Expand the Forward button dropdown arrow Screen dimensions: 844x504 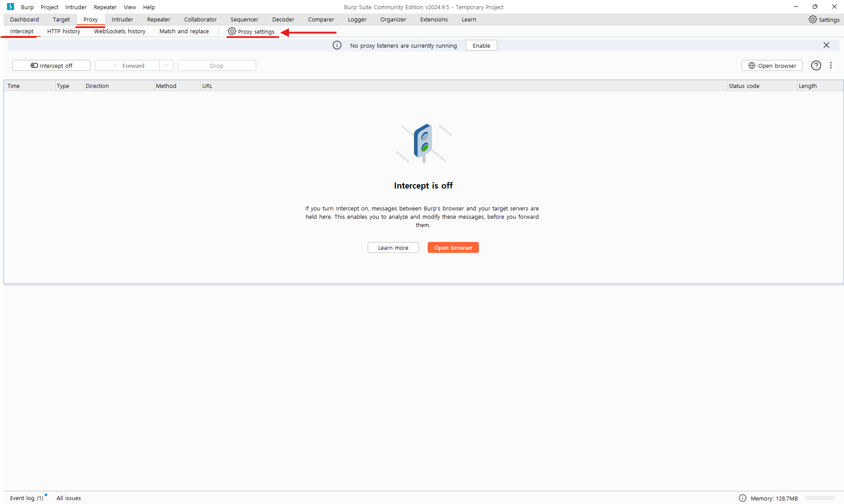(x=166, y=66)
